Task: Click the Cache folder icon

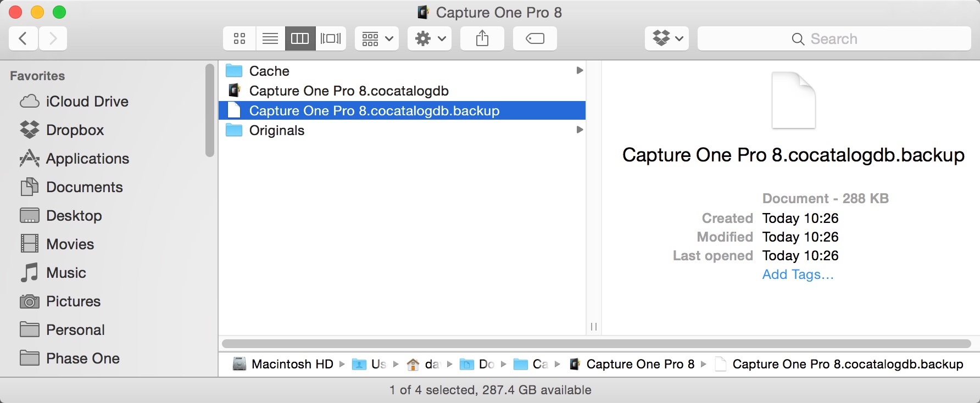Action: click(x=234, y=71)
